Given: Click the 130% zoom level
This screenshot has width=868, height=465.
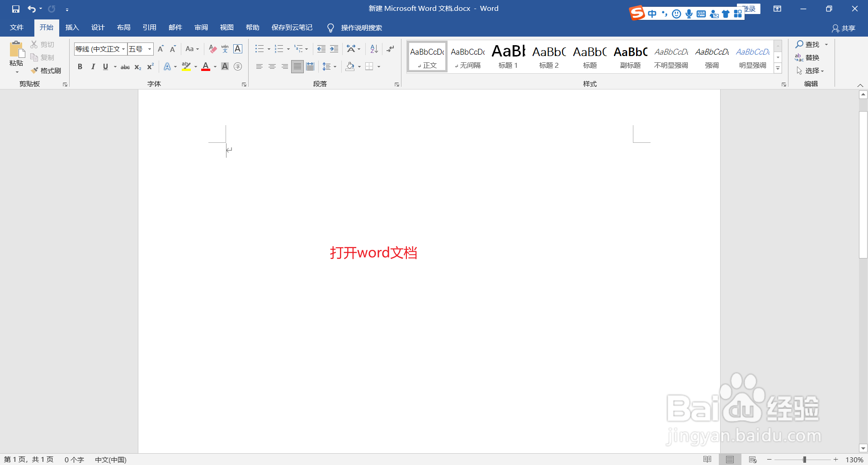Looking at the screenshot, I should click(854, 460).
